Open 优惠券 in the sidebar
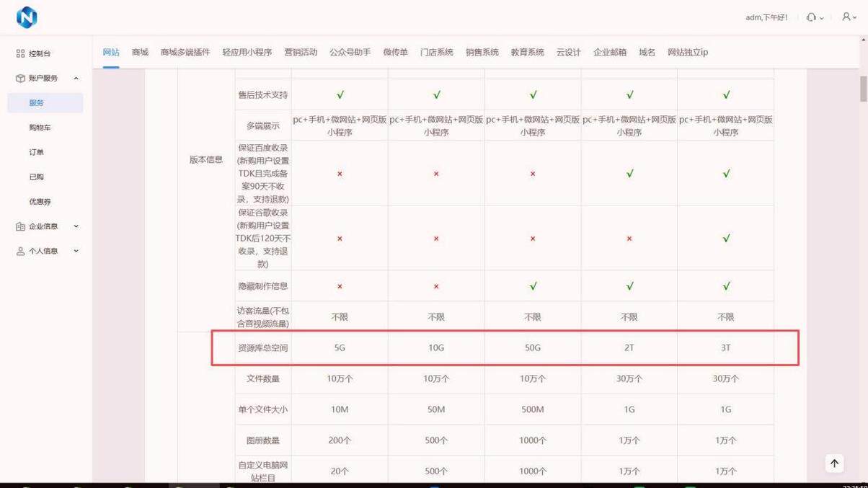The height and width of the screenshot is (488, 868). pos(40,202)
